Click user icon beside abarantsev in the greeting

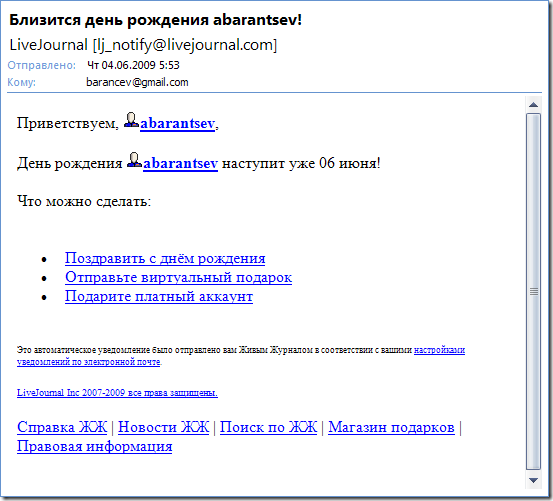(x=131, y=120)
